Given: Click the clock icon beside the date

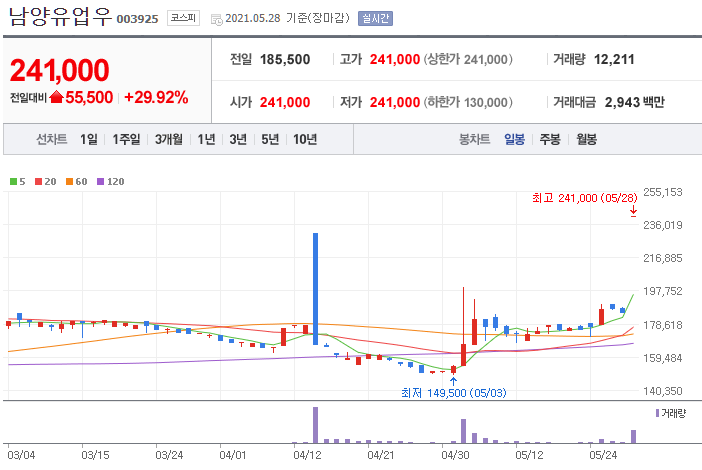Looking at the screenshot, I should [x=217, y=19].
